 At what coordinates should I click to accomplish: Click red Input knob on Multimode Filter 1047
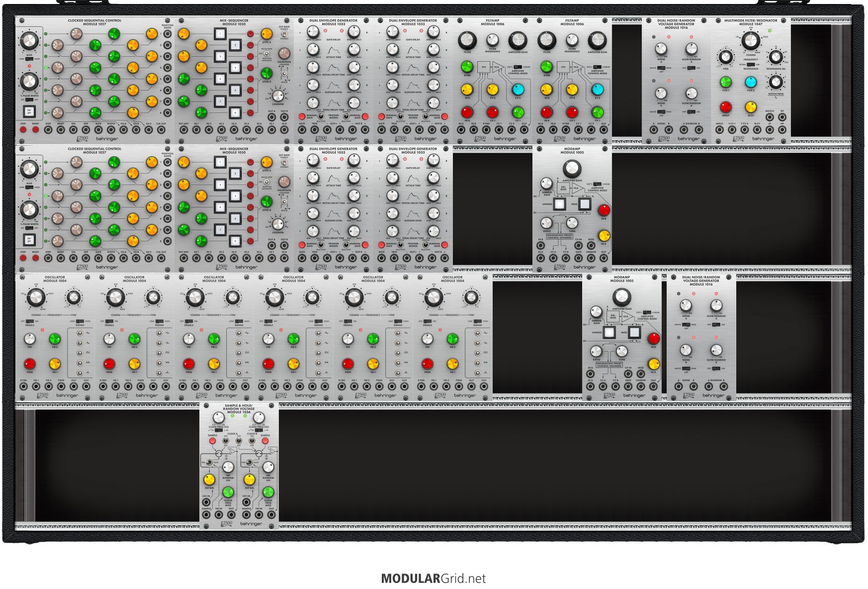[726, 107]
